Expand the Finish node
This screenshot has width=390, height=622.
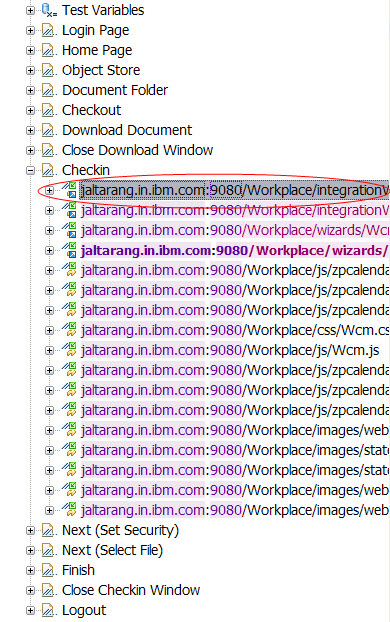click(31, 570)
